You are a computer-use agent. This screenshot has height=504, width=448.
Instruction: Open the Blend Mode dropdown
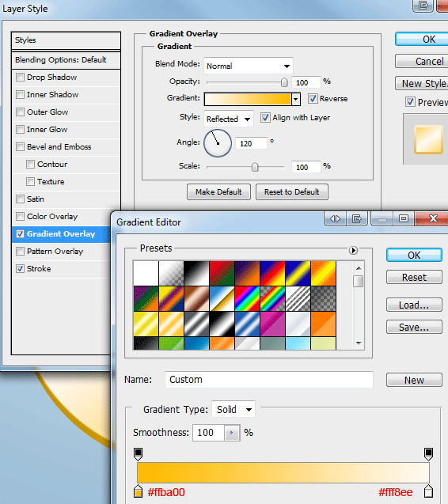click(249, 66)
